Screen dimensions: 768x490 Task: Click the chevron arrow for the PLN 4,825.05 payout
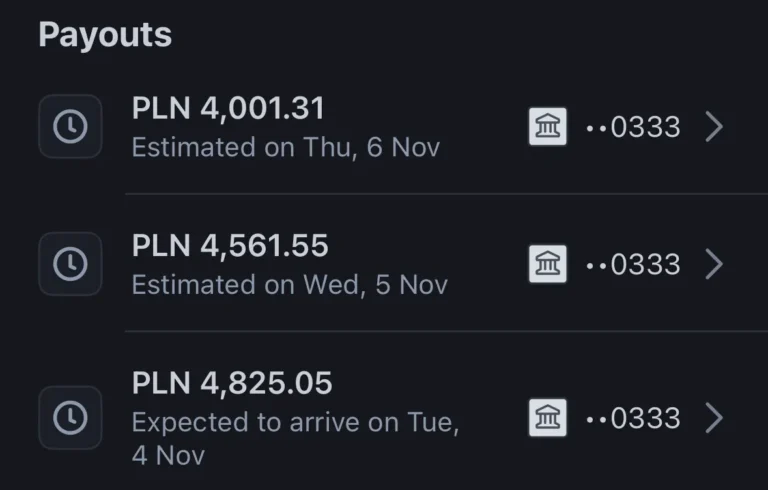(x=713, y=418)
